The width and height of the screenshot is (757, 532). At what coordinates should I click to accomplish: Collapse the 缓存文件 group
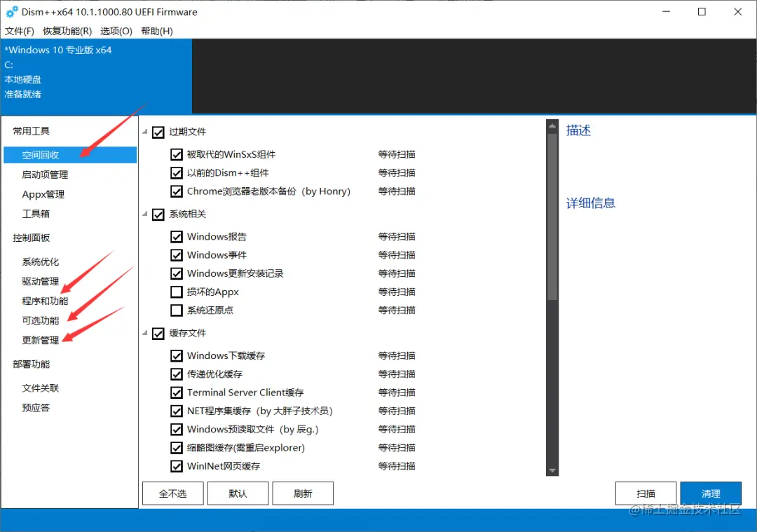tap(145, 333)
